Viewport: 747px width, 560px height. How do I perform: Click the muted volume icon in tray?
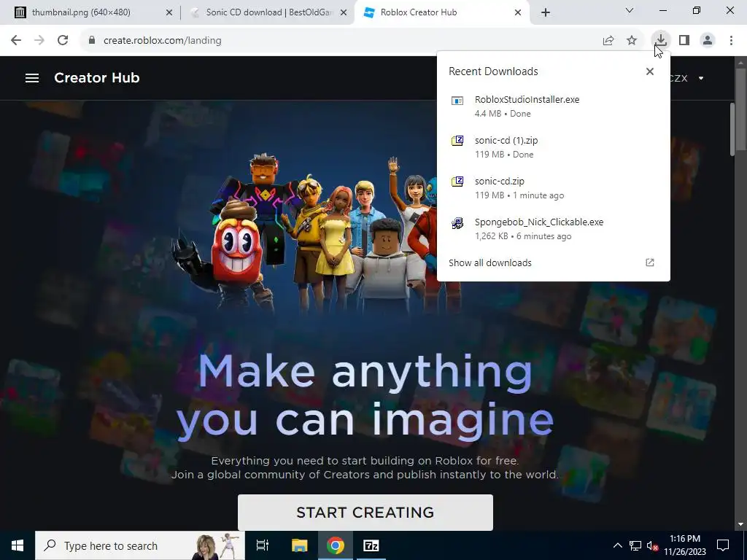click(652, 545)
